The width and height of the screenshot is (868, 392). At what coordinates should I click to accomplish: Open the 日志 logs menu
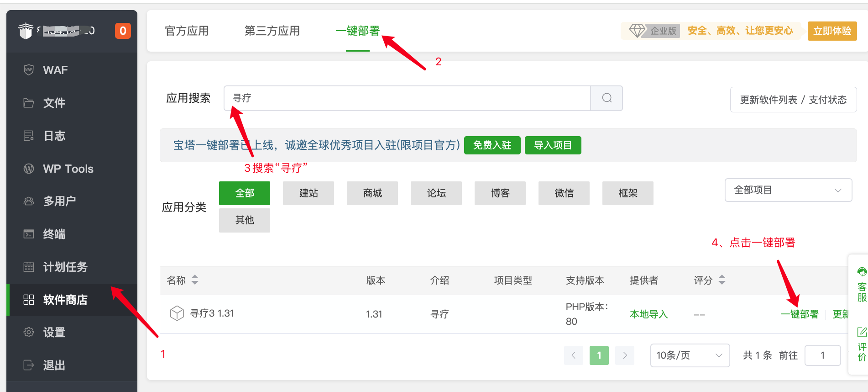(72, 136)
